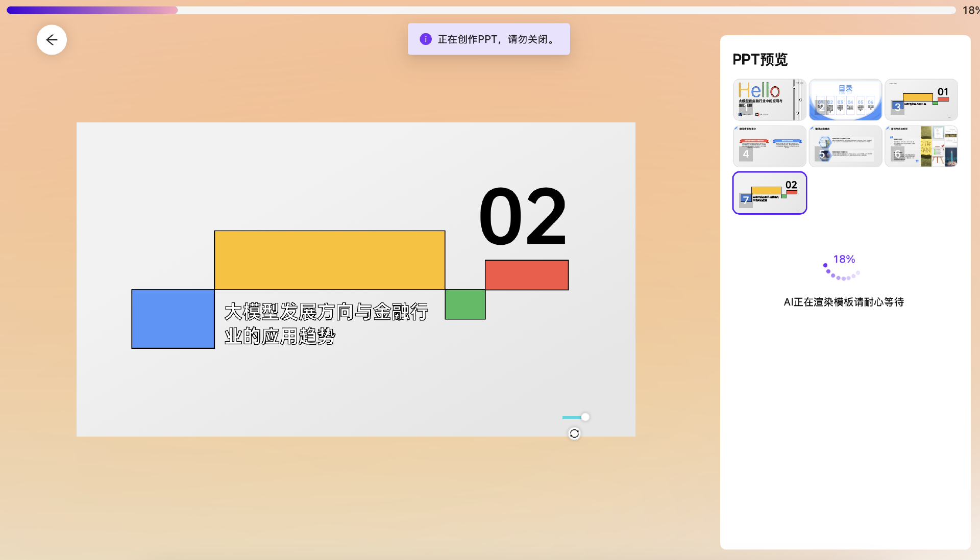980x560 pixels.
Task: Open slide 3 thumbnail labeled 01
Action: pyautogui.click(x=921, y=100)
